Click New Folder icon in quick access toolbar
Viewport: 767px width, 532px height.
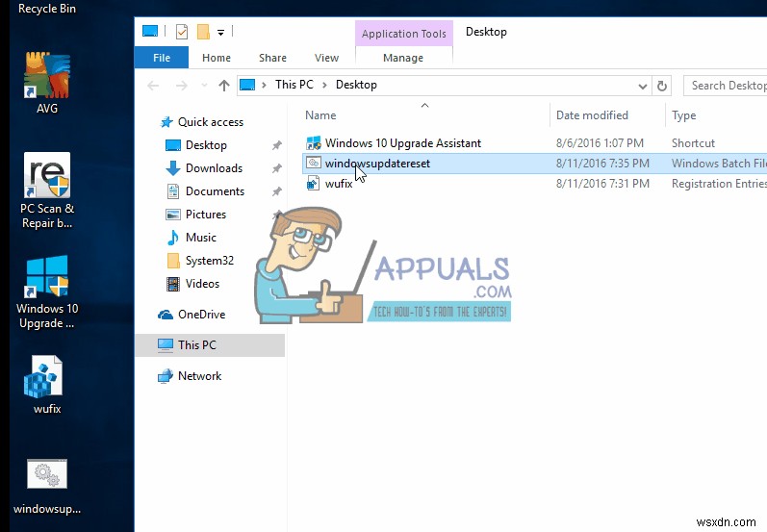(x=203, y=32)
